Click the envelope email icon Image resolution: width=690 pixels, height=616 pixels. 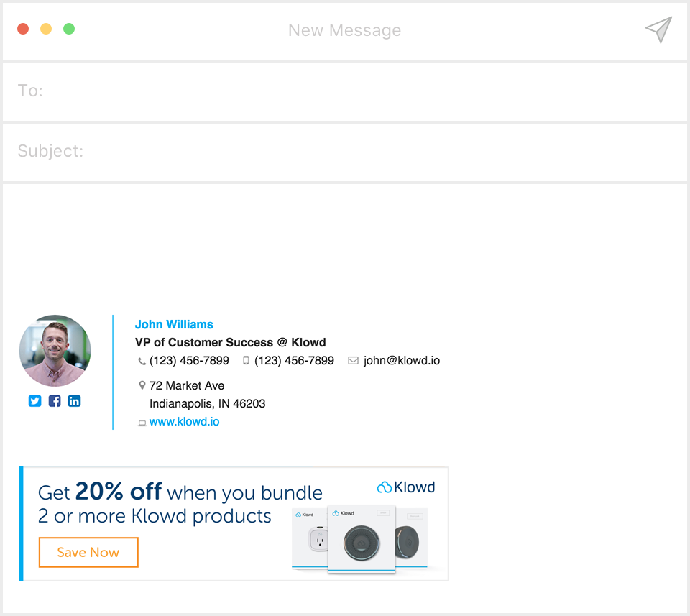(x=353, y=361)
